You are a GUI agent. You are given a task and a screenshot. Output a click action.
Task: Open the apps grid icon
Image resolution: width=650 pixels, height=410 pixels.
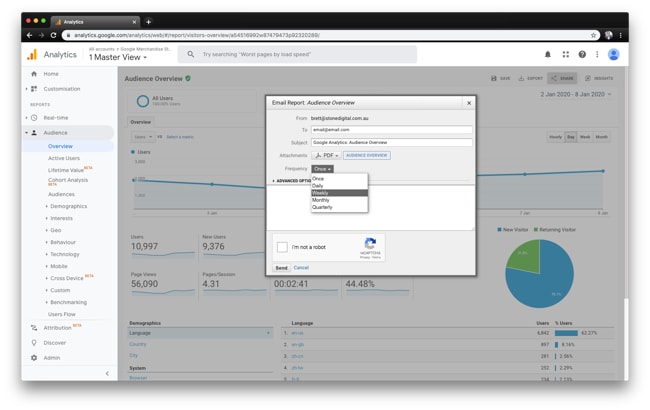[565, 54]
